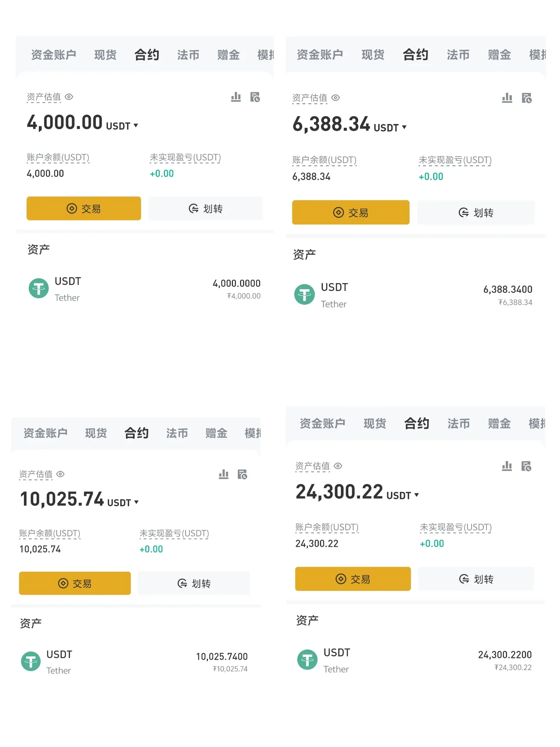Click 未实现盈亏(USDT) label in 4,000.00 panel
Viewport: 560px width, 747px height.
click(x=185, y=158)
